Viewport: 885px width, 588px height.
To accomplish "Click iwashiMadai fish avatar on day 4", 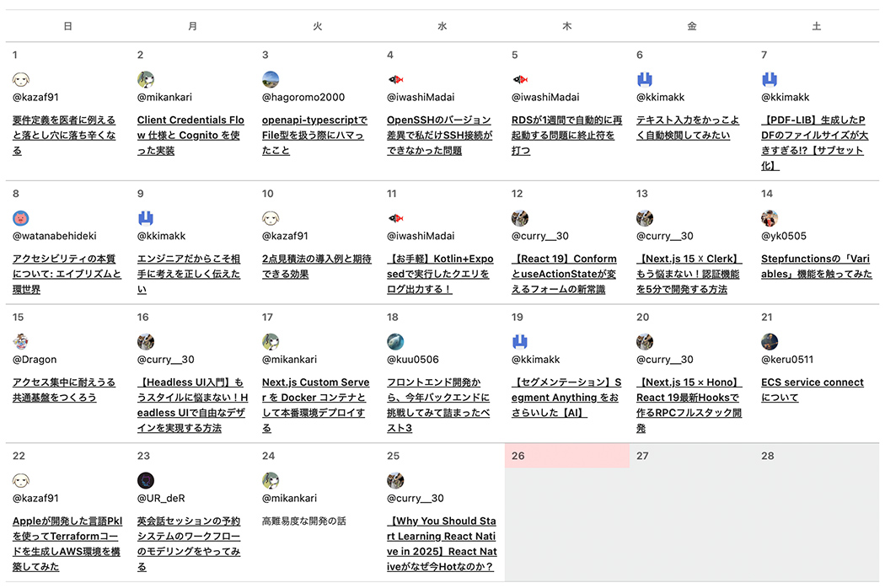I will (395, 79).
